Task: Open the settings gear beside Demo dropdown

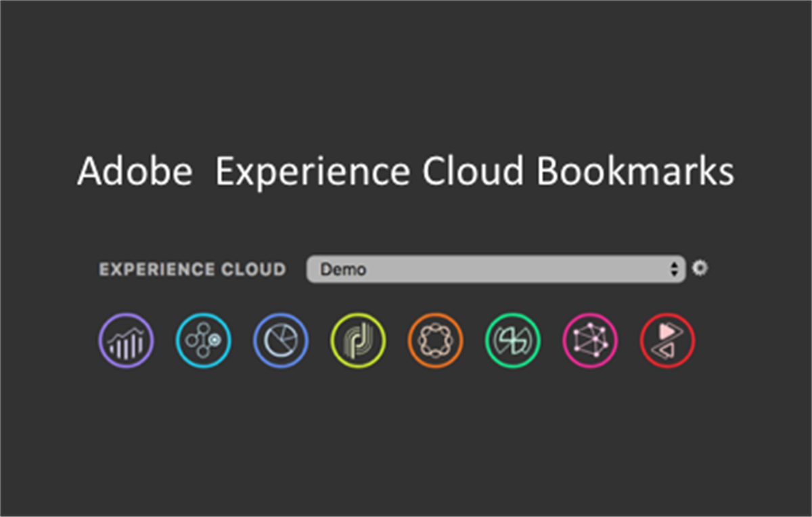Action: point(700,269)
